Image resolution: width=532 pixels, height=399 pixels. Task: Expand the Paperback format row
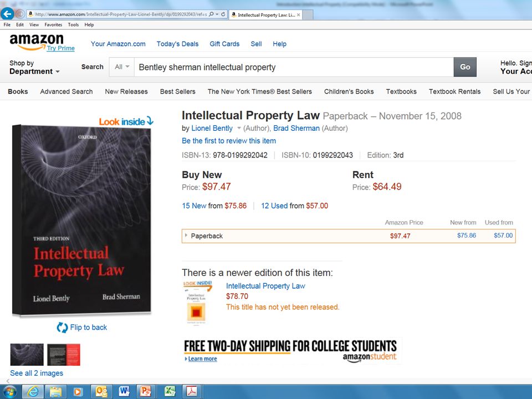(x=349, y=236)
